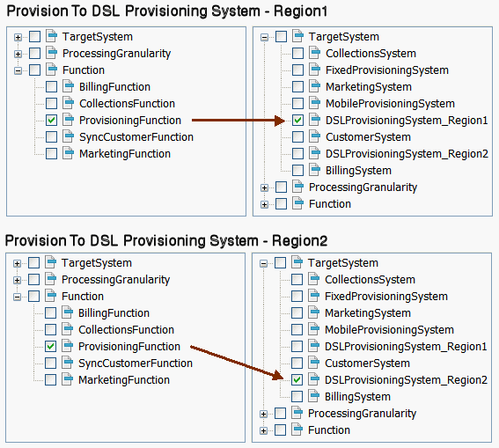Click the icon beside BillingSystem in the Region2 right panel
Viewport: 499px width, 448px height.
[313, 396]
